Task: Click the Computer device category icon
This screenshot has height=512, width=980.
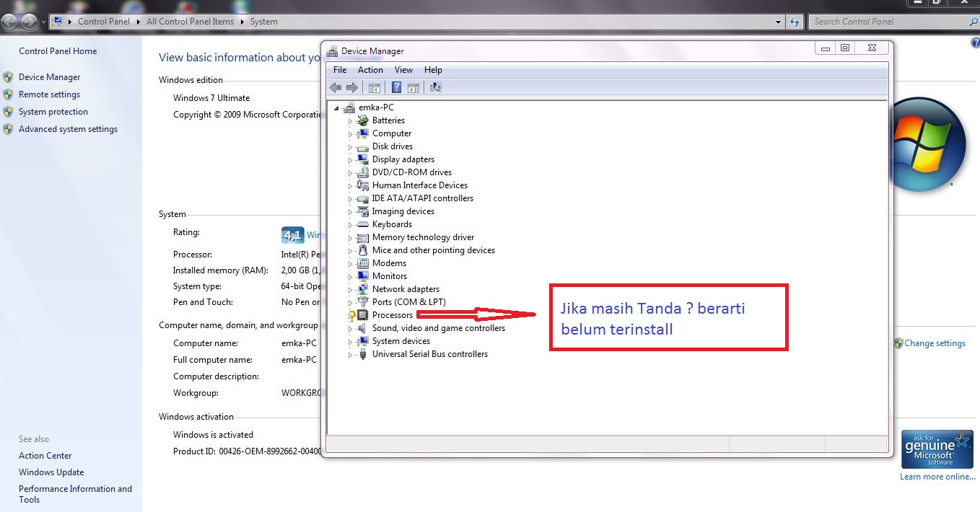Action: tap(363, 133)
